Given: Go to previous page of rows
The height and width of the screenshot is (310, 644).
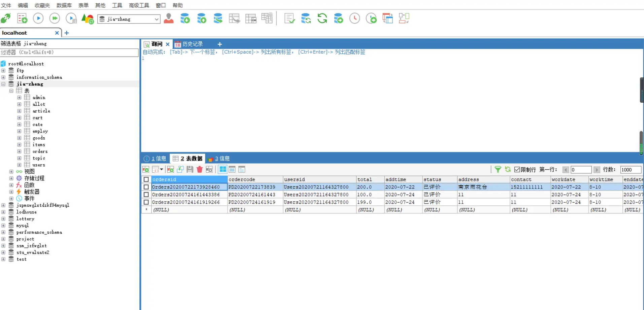Looking at the screenshot, I should (566, 170).
